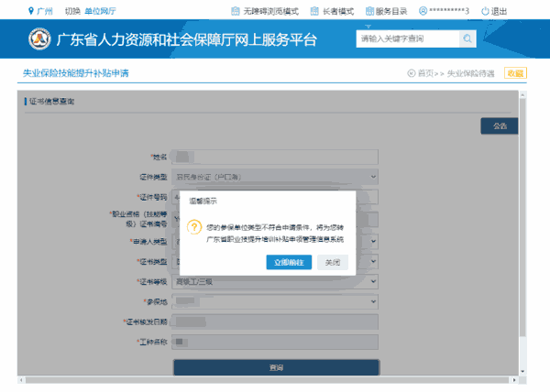
Task: Click the 切换 text in the top bar
Action: pyautogui.click(x=72, y=12)
